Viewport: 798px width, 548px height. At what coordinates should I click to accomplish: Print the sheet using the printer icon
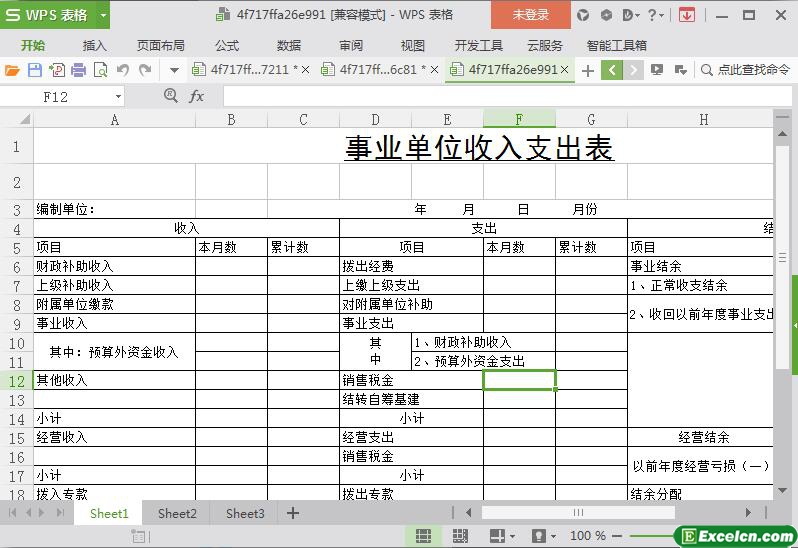click(x=78, y=70)
